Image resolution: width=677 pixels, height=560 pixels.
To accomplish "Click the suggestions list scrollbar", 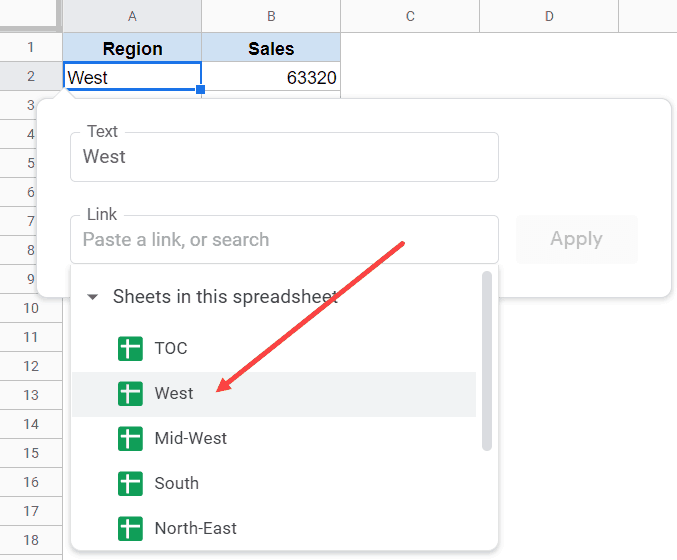I will 487,360.
